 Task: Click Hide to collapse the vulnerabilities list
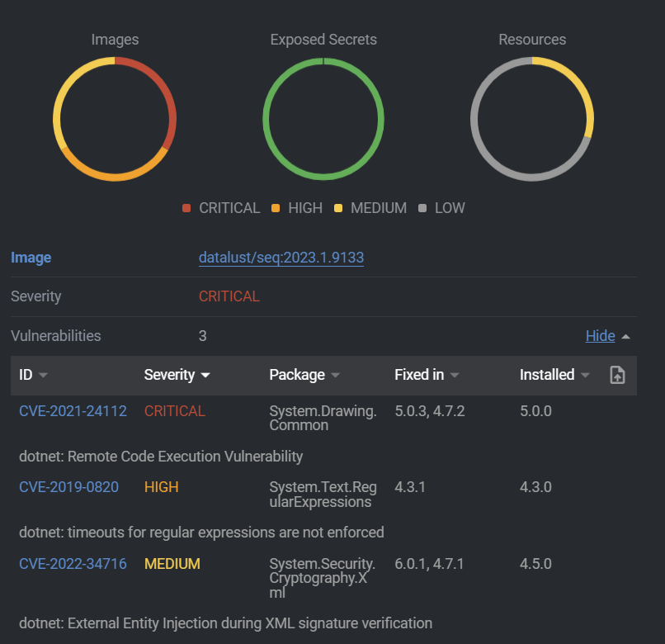(600, 335)
